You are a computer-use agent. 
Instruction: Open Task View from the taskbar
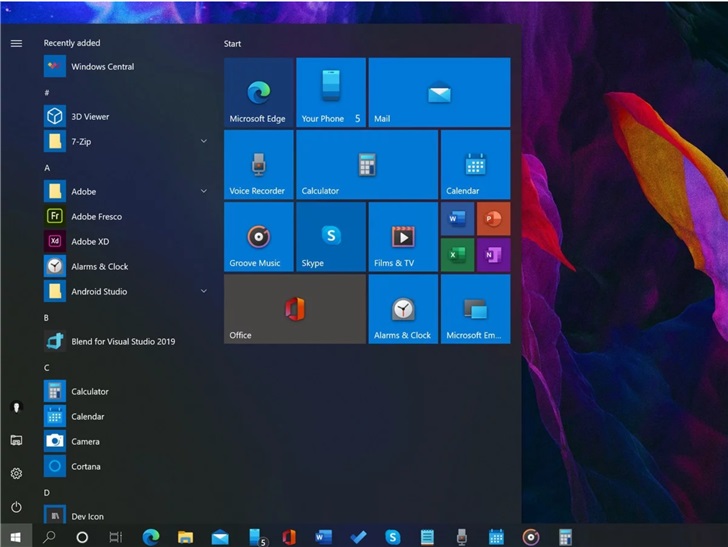pos(115,537)
